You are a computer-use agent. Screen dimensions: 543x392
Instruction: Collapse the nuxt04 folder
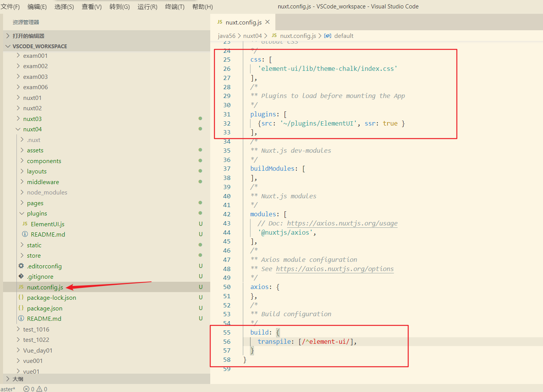18,129
